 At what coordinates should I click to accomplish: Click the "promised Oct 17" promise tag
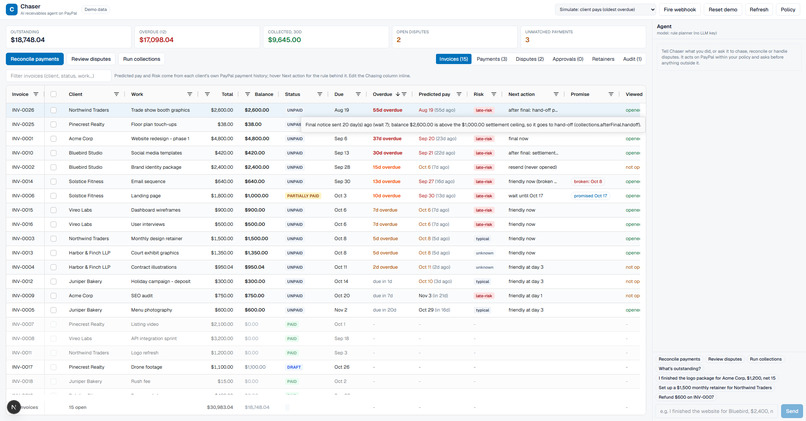[x=590, y=196]
